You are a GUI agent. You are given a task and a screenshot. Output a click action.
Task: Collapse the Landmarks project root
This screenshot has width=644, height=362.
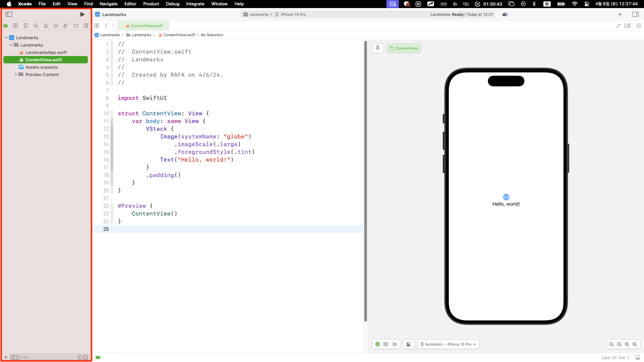coord(6,38)
